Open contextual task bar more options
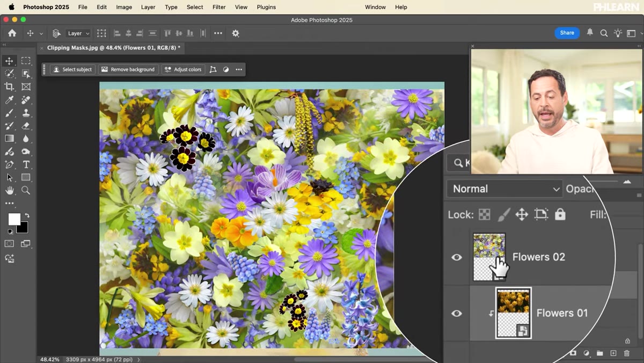Image resolution: width=644 pixels, height=363 pixels. [239, 69]
